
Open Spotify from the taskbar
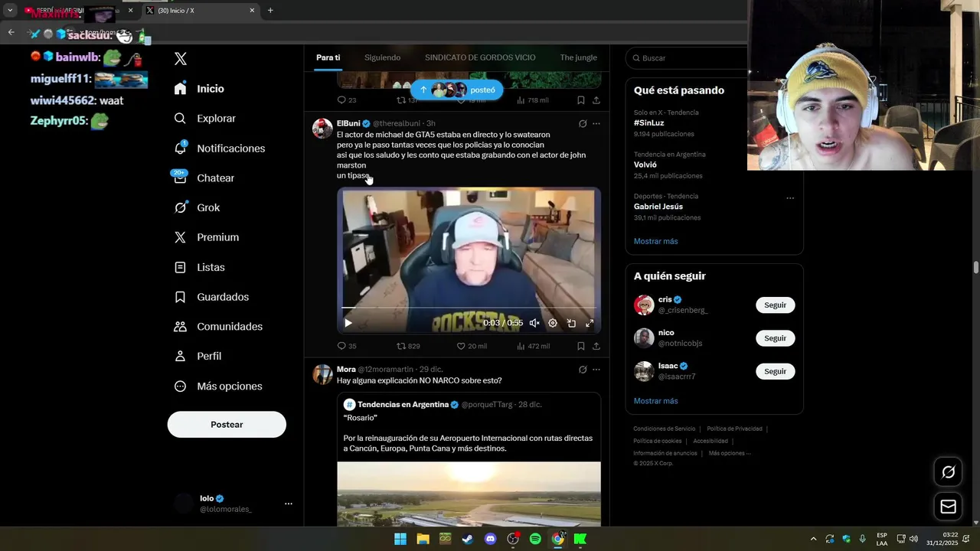535,539
